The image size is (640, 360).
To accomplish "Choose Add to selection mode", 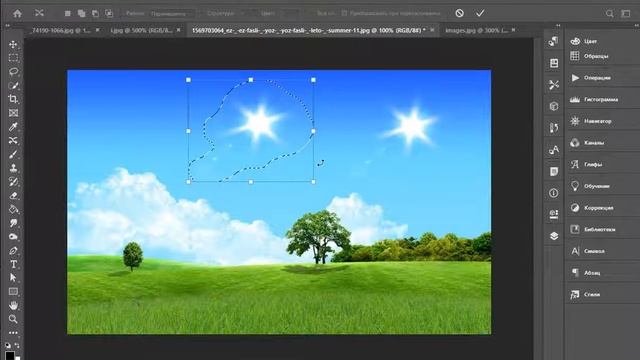I will click(81, 13).
